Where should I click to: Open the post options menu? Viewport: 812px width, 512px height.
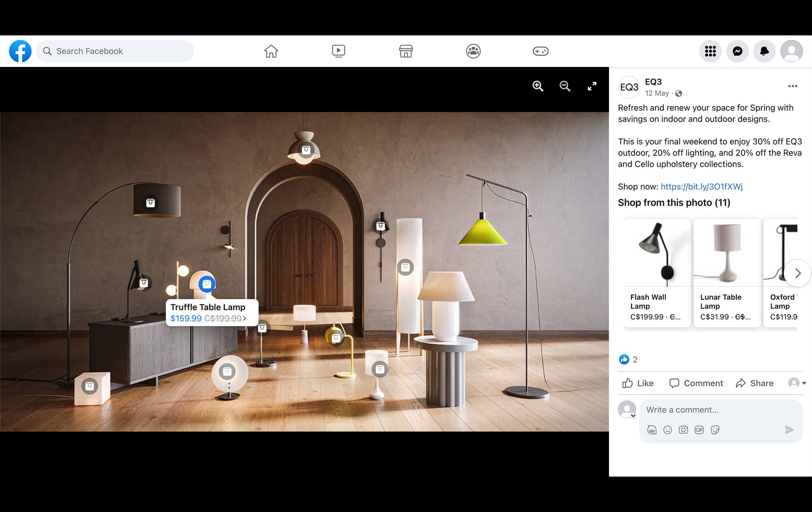pyautogui.click(x=792, y=86)
